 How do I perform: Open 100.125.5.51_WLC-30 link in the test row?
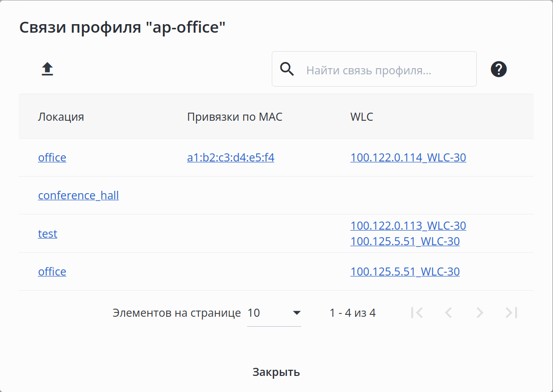tap(405, 241)
